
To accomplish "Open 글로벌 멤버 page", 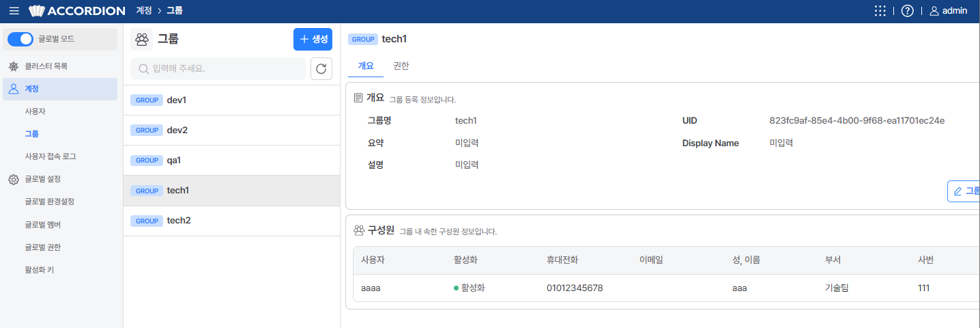I will (42, 224).
